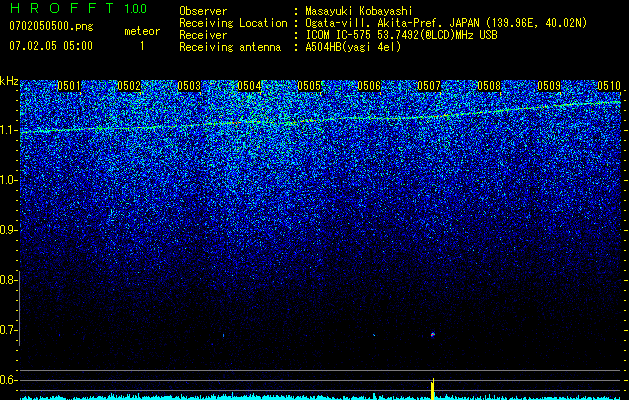Screen dimensions: 629x400
Task: Click the Receiving antenna label
Action: click(230, 47)
